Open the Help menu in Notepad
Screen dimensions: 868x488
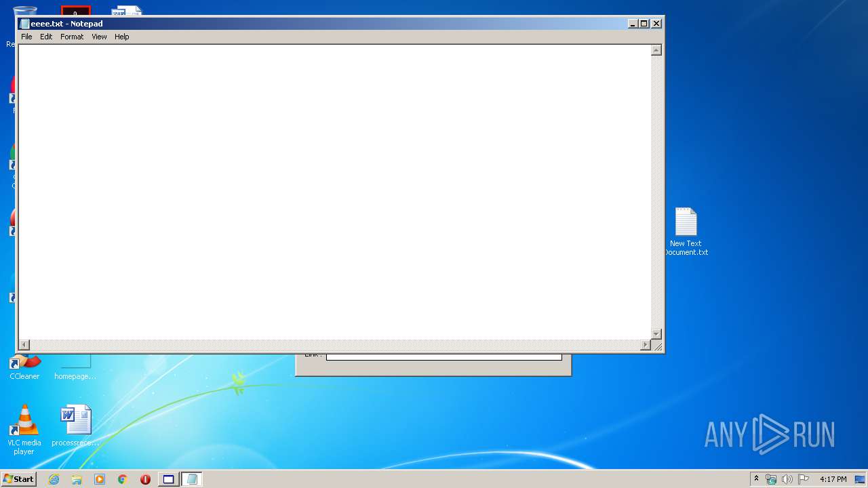(122, 37)
